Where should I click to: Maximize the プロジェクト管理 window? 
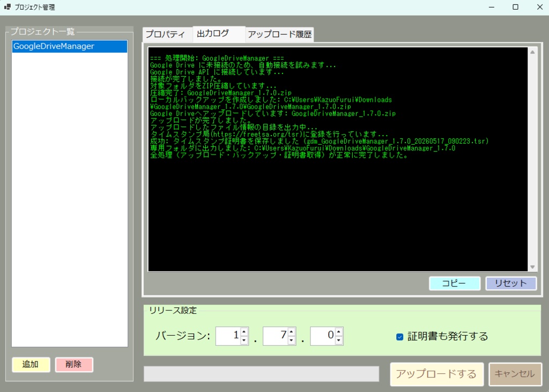[515, 7]
